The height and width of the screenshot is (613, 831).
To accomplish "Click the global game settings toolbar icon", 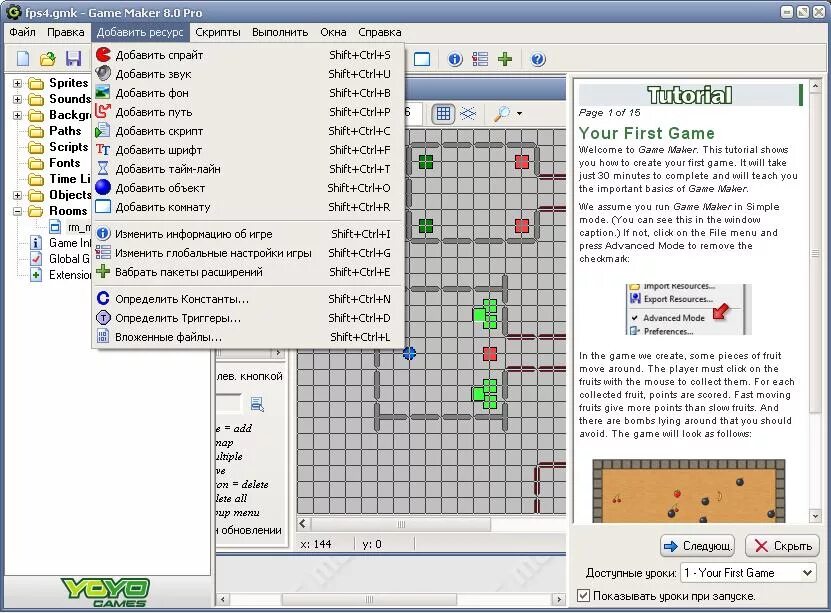I will (x=480, y=59).
